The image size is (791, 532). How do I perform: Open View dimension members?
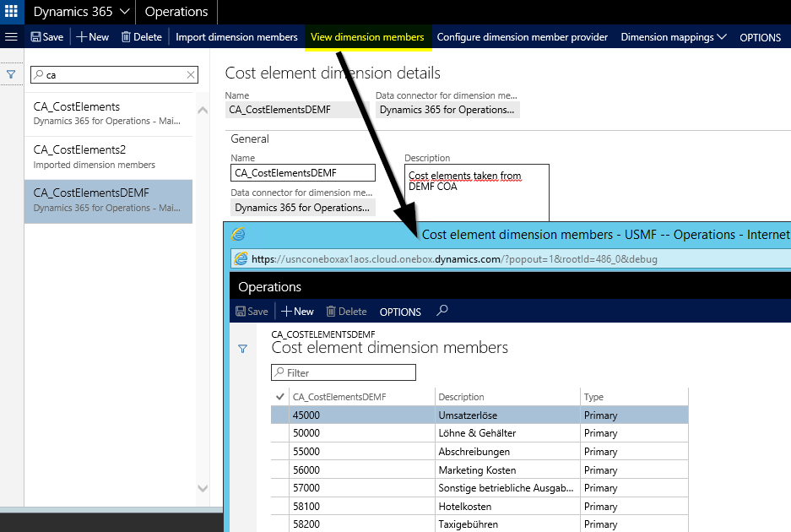click(x=367, y=37)
